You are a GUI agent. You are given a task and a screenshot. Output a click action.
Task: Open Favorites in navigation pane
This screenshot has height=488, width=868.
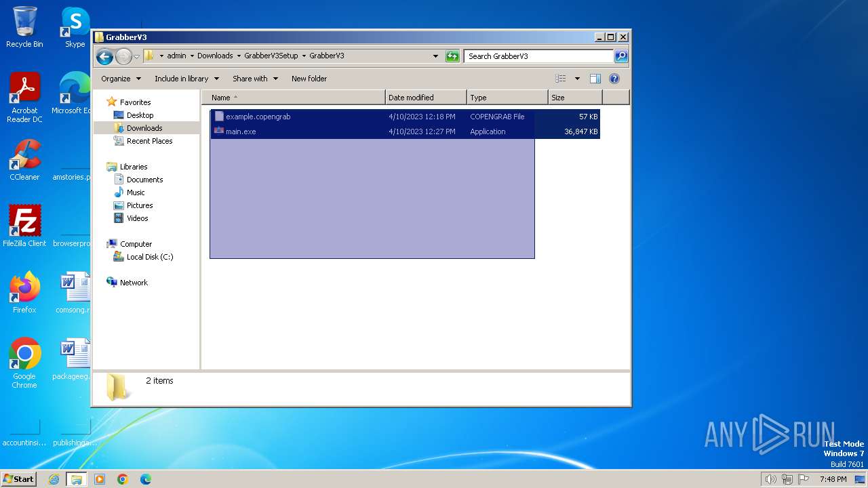pos(135,102)
